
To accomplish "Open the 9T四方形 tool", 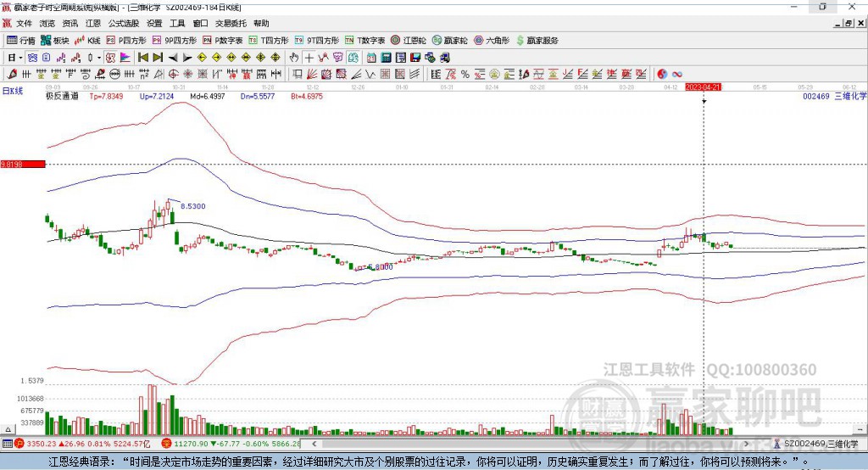I will point(317,41).
